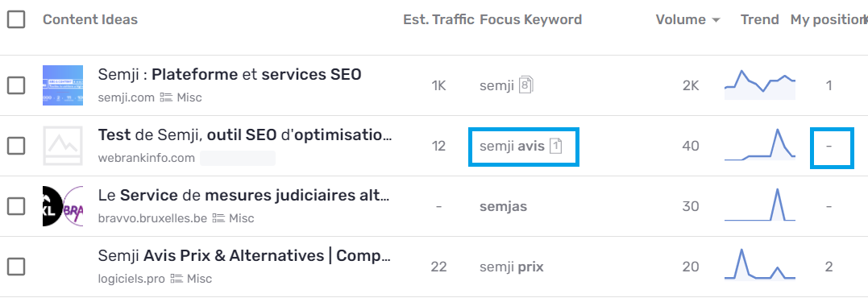868x298 pixels.
Task: Open the Semji Avis Prix & Alternatives title
Action: pos(245,256)
